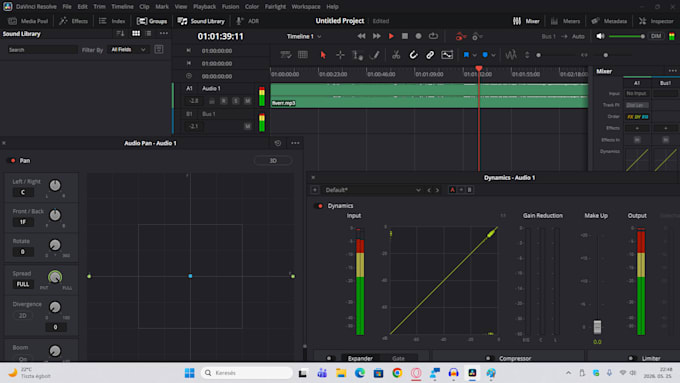The image size is (680, 383).
Task: Open the Workspace menu
Action: pos(306,7)
